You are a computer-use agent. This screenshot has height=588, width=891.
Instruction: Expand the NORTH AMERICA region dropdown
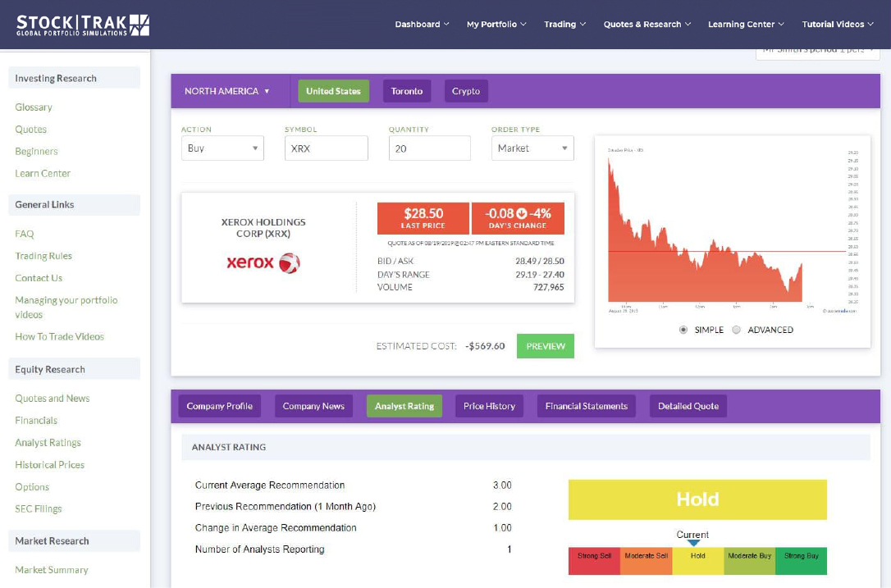[227, 91]
